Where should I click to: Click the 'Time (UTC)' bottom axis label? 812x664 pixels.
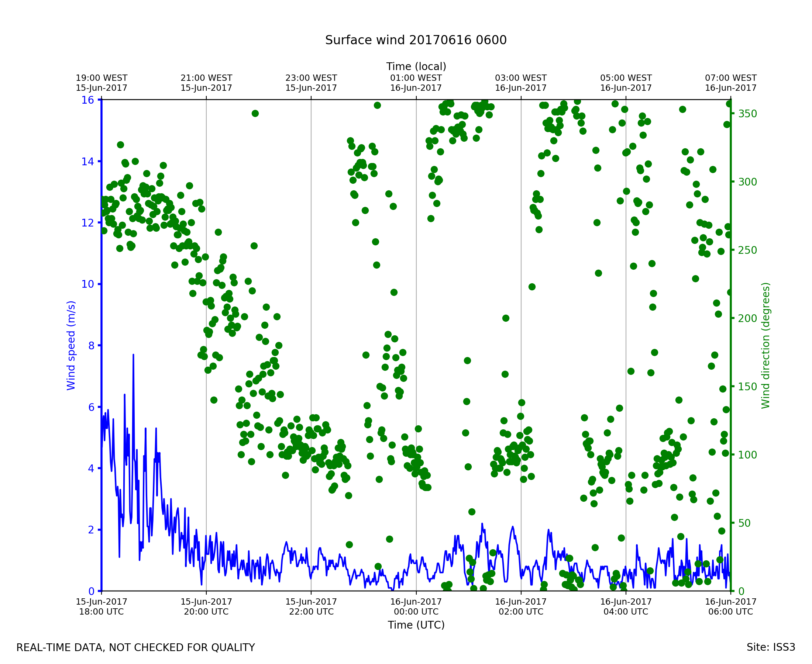point(416,625)
